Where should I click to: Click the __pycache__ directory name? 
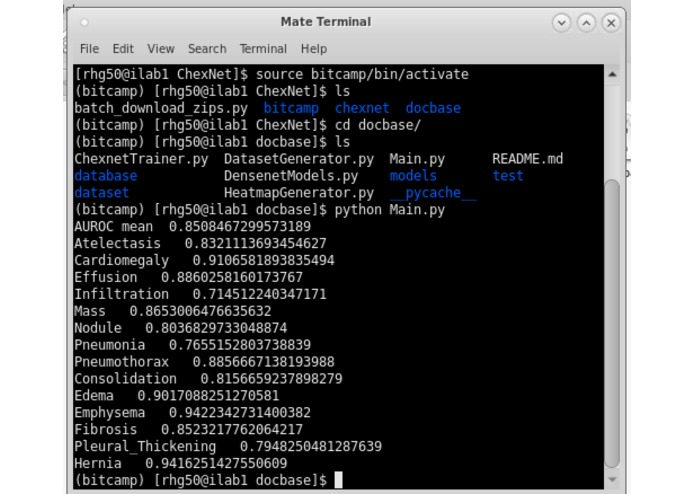click(x=433, y=193)
